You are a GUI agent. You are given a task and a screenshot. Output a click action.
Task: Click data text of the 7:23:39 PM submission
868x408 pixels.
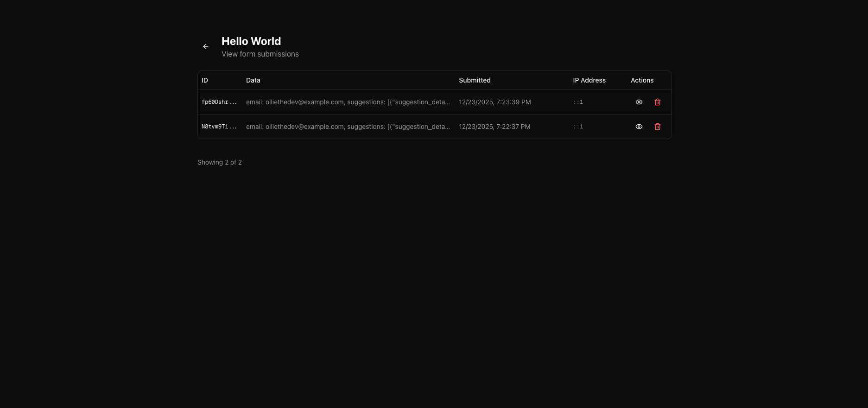coord(348,102)
